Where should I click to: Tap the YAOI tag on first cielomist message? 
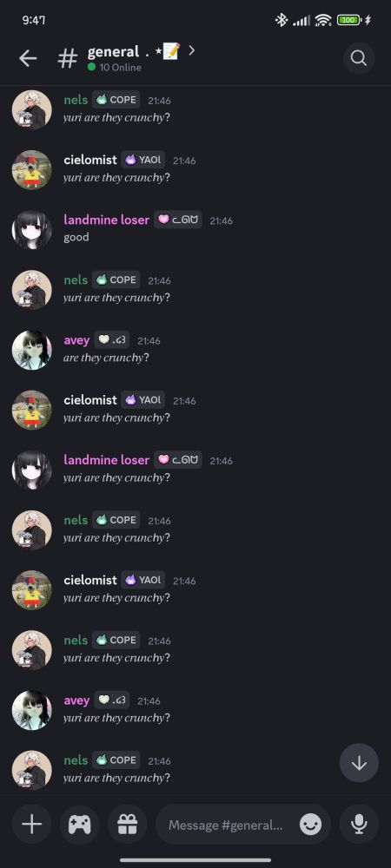(x=142, y=160)
